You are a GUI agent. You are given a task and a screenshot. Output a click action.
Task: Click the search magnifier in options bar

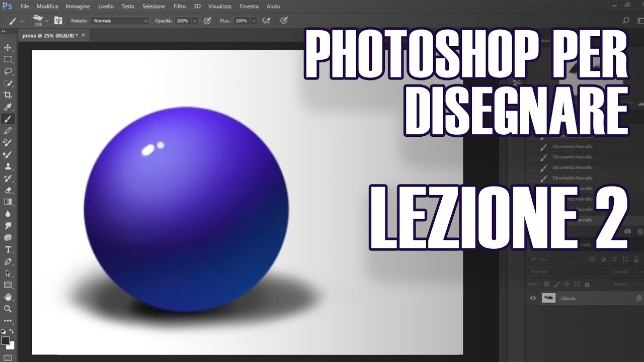[626, 21]
